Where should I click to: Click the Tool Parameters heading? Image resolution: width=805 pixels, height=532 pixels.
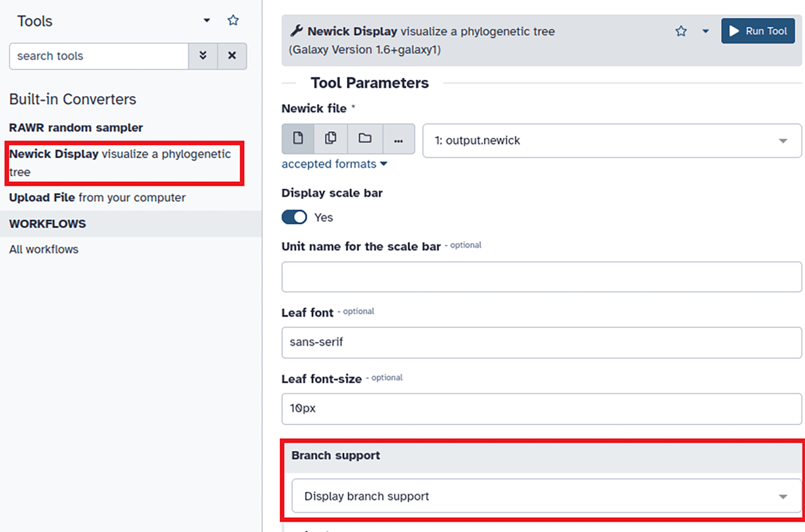click(369, 83)
